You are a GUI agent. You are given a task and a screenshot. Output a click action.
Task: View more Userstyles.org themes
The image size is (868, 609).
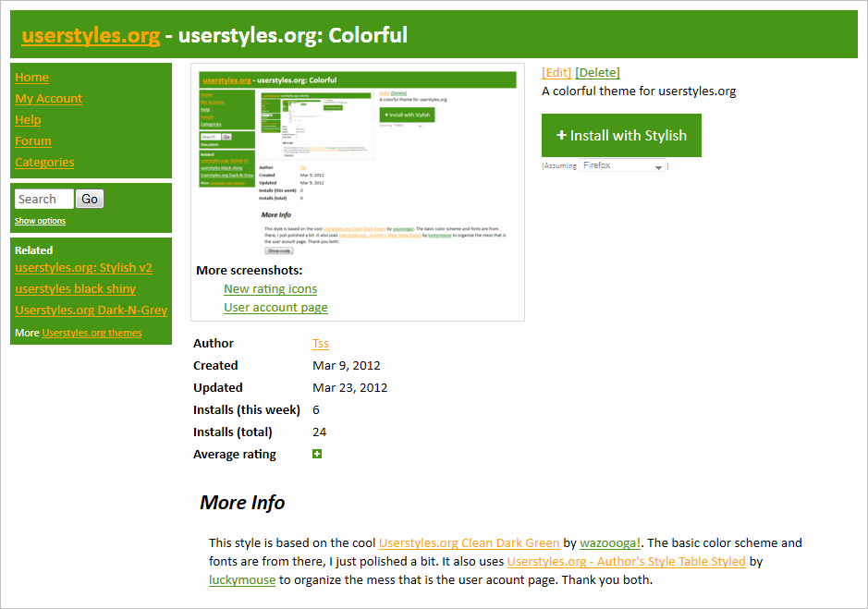pos(92,333)
